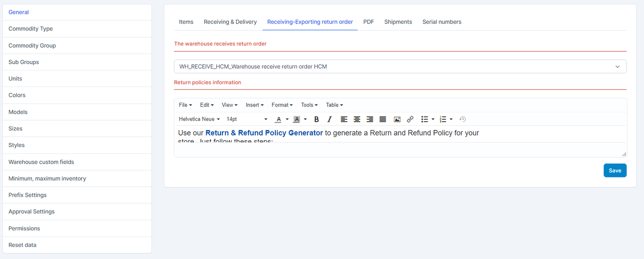Open the Insert menu in the editor

pyautogui.click(x=254, y=105)
